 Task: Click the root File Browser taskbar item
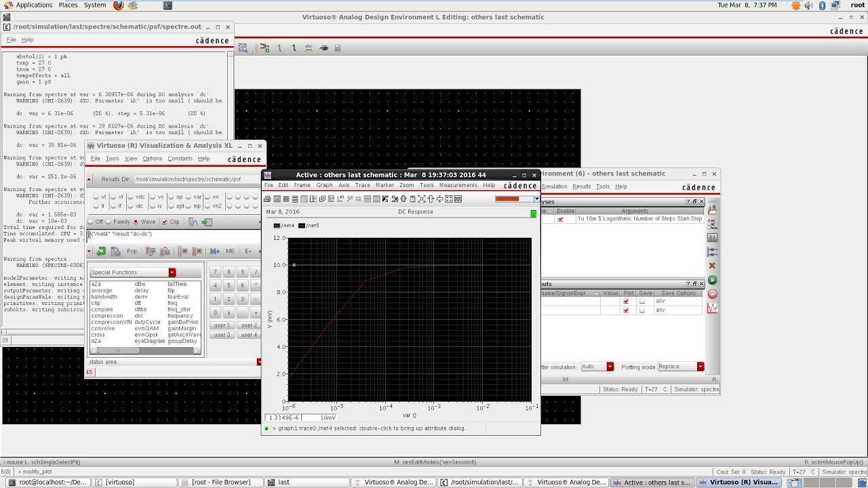(220, 482)
